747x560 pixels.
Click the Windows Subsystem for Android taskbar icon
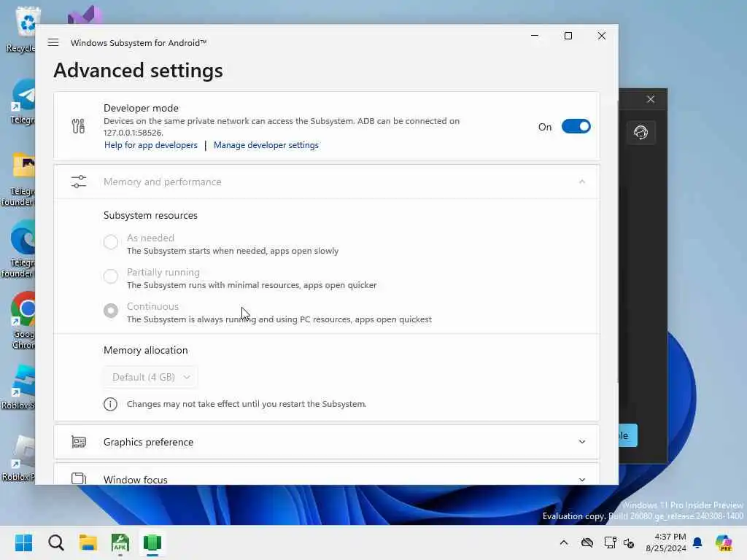(x=152, y=542)
